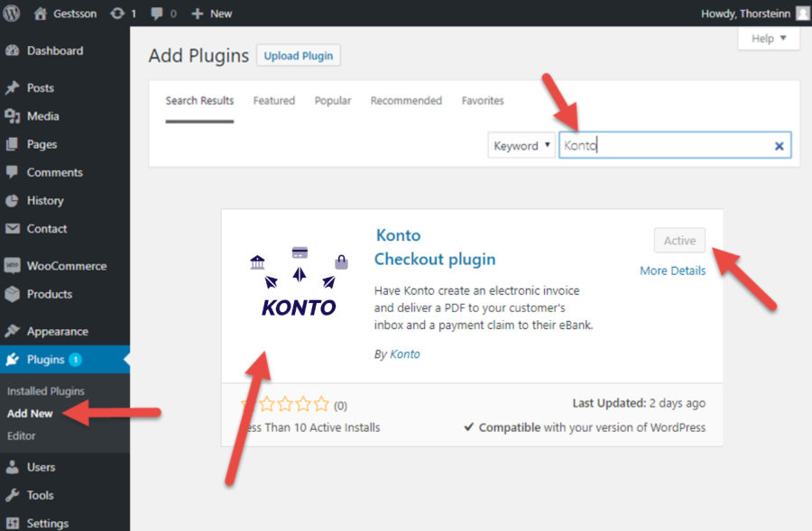
Task: Switch to the Featured tab
Action: pos(274,101)
